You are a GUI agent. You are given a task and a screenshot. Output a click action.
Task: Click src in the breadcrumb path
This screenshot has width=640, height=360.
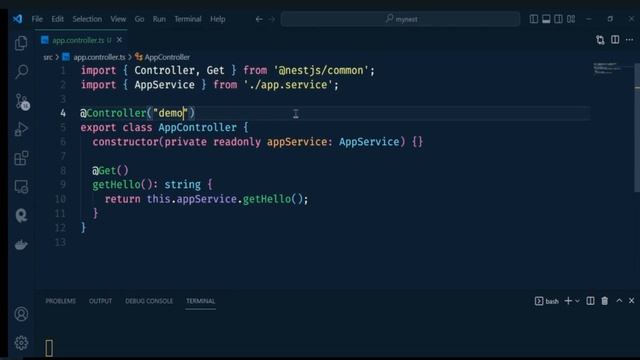pyautogui.click(x=48, y=57)
